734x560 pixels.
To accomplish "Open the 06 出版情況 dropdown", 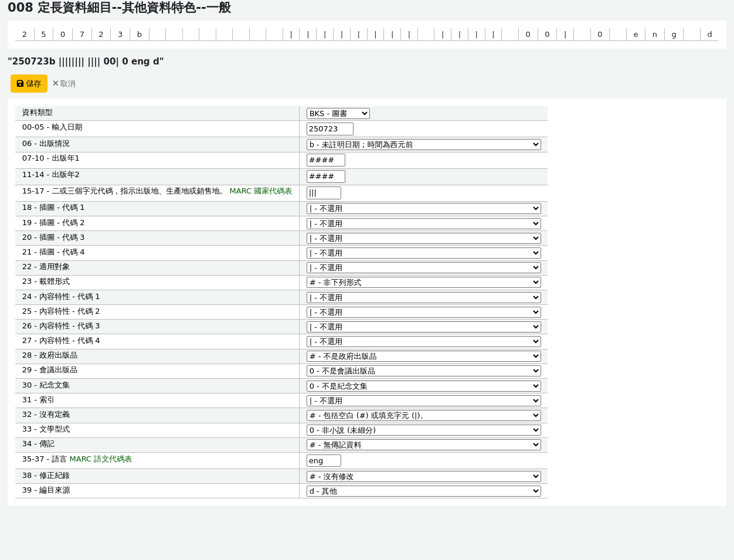I will pyautogui.click(x=424, y=144).
